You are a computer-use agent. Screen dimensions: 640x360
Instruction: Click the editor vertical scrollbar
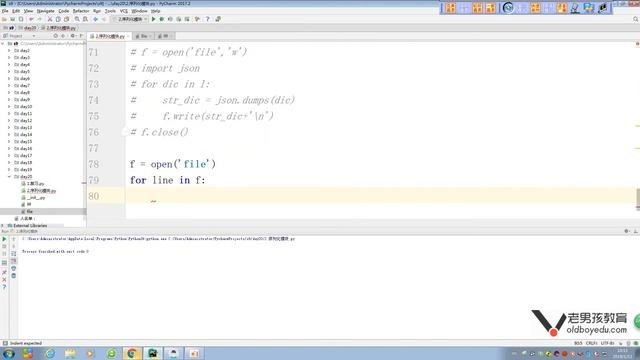point(638,199)
